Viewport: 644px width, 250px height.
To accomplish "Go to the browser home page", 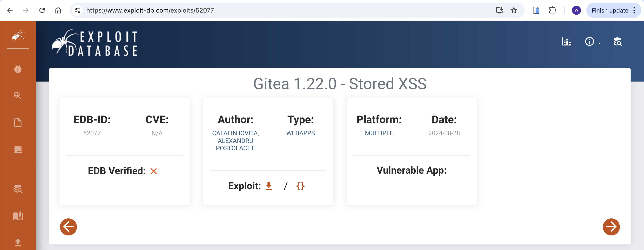I will [x=58, y=10].
